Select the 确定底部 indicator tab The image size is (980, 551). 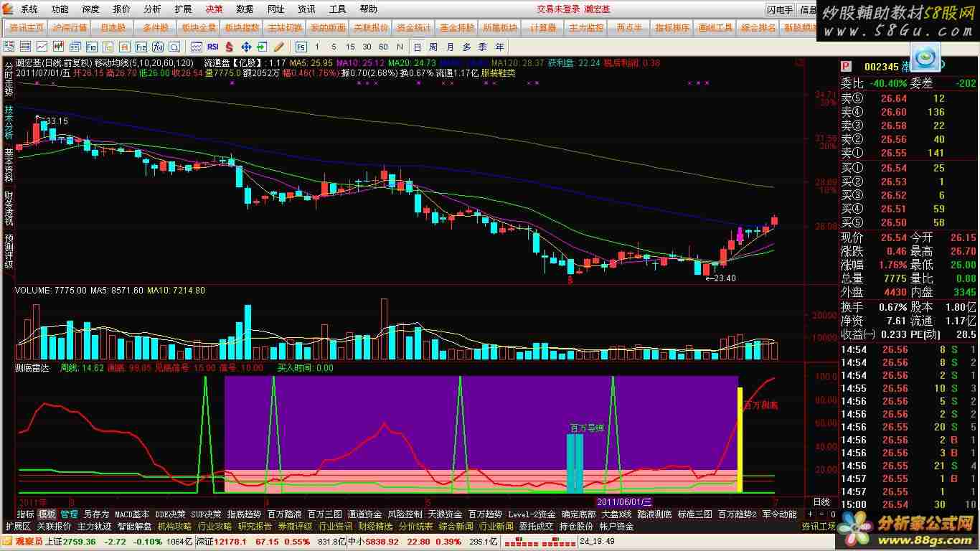(578, 514)
